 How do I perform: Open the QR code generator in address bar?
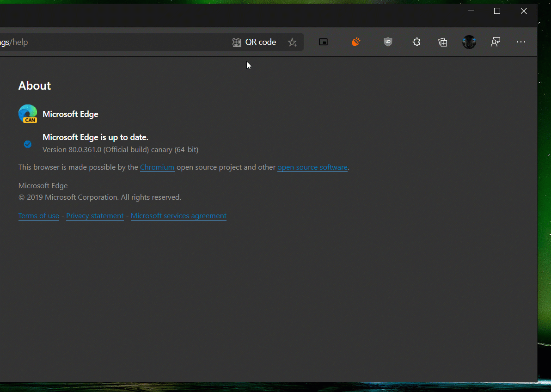tap(254, 42)
